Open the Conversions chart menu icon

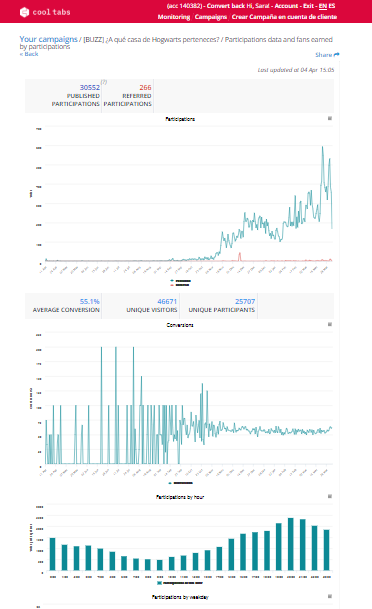(x=330, y=324)
